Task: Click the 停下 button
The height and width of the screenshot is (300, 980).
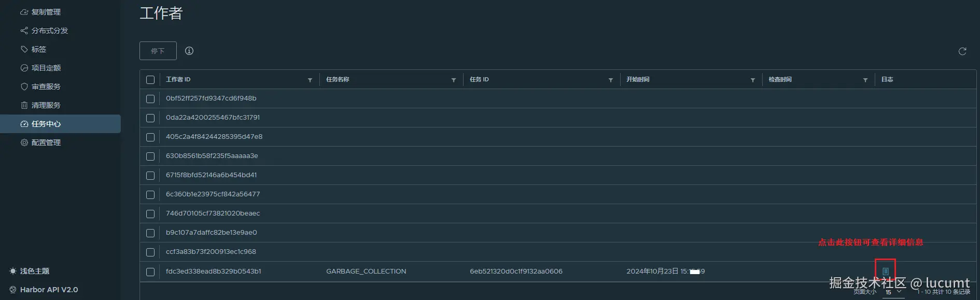Action: click(158, 51)
